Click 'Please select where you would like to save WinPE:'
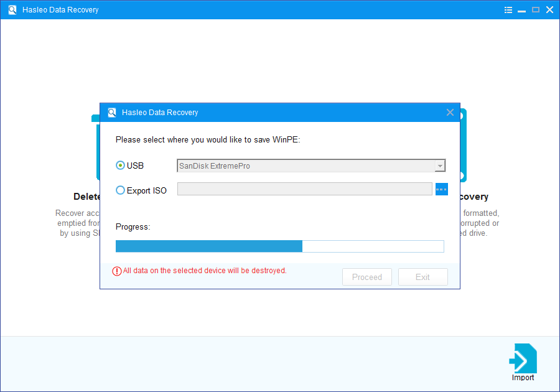560x392 pixels. [208, 139]
